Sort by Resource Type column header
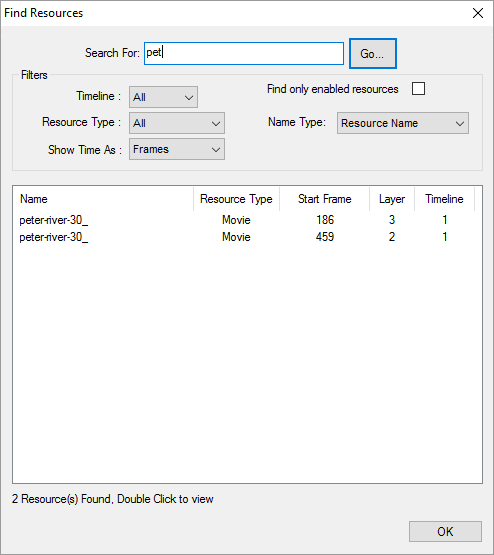 [236, 199]
